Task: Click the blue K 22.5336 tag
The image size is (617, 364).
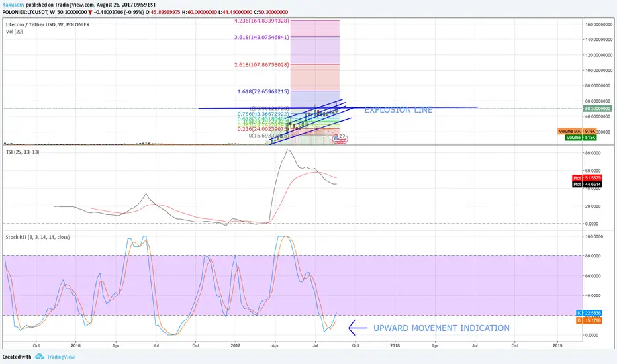Action: [589, 313]
